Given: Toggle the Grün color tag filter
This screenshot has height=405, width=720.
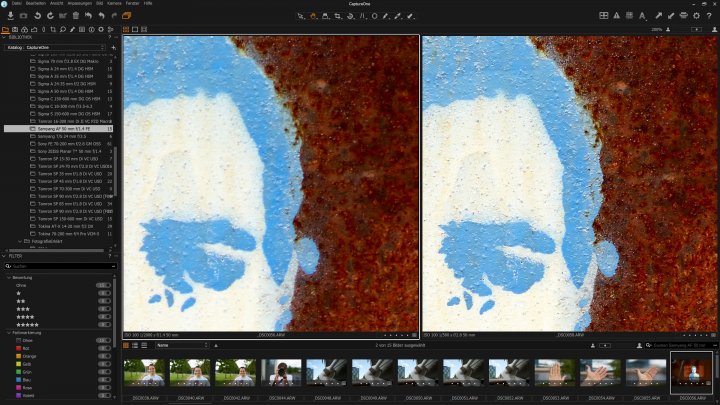Looking at the screenshot, I should pyautogui.click(x=105, y=372).
